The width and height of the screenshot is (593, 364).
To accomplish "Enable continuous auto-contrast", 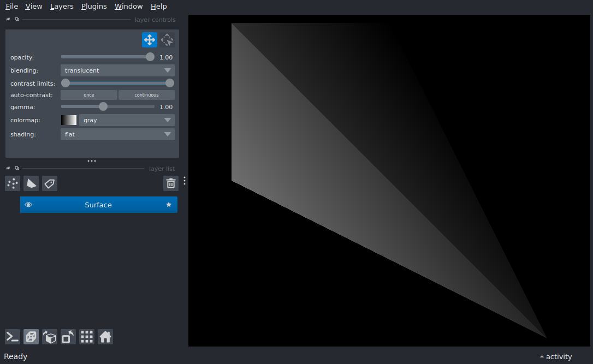I will pos(146,95).
